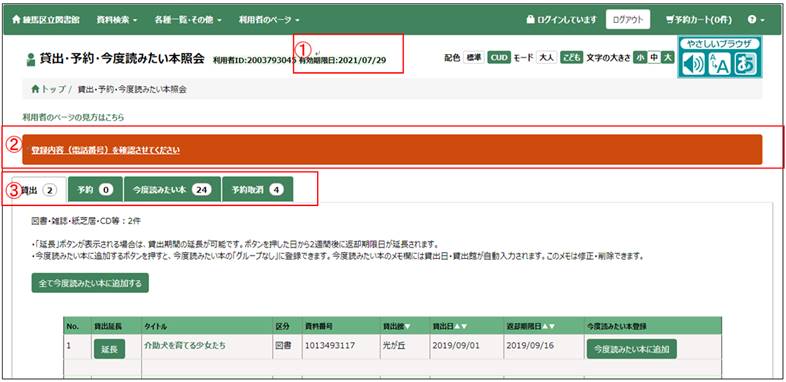Click the ログアウト button
The width and height of the screenshot is (786, 382).
point(628,20)
